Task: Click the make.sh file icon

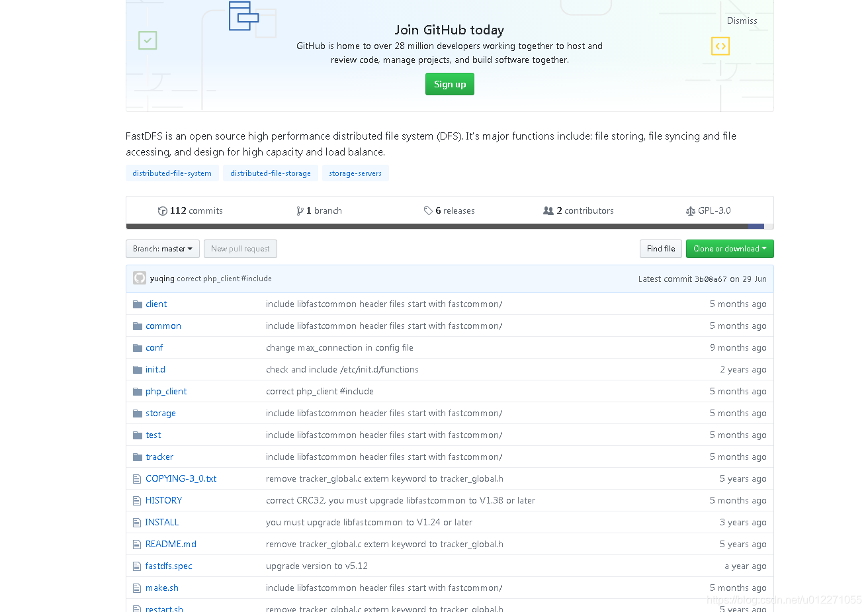Action: tap(137, 588)
